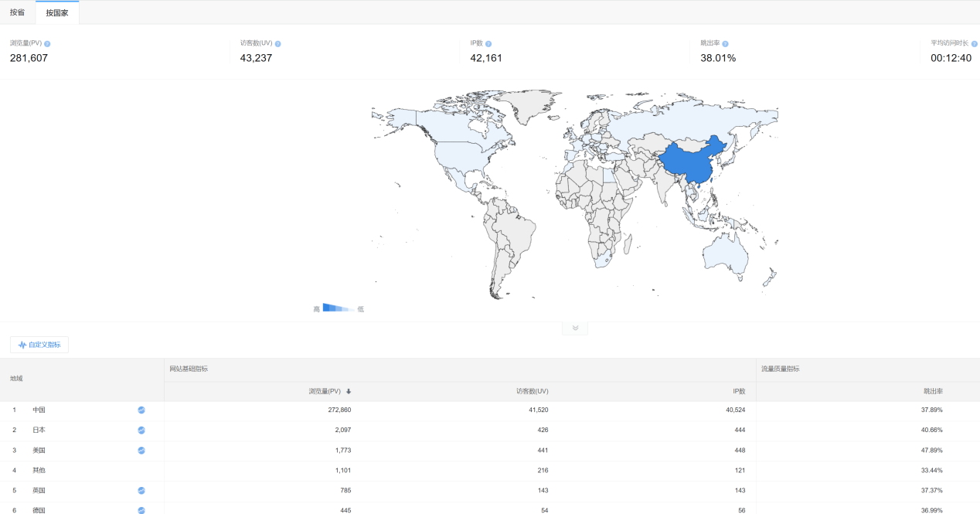The height and width of the screenshot is (514, 980).
Task: Switch to the 按省 tab
Action: click(x=17, y=12)
